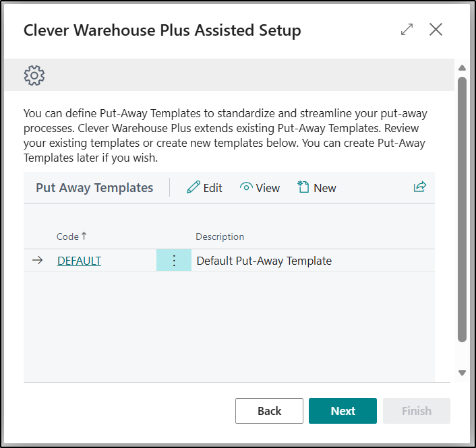Image resolution: width=476 pixels, height=448 pixels.
Task: Open the Put Away Templates heading menu
Action: click(94, 188)
